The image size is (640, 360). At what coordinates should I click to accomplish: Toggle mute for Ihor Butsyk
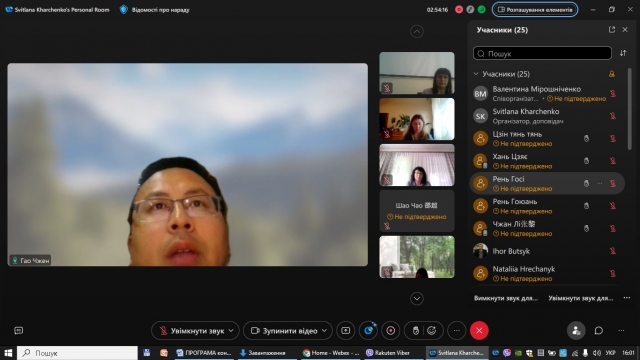pos(613,251)
